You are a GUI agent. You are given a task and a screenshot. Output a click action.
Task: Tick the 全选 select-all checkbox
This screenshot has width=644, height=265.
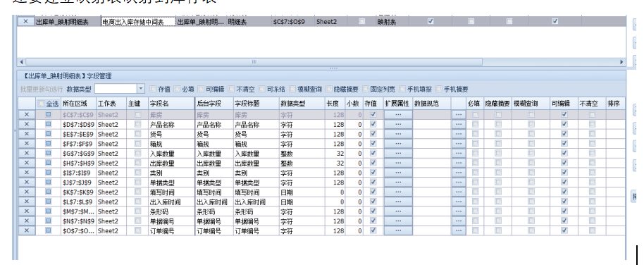coord(41,104)
